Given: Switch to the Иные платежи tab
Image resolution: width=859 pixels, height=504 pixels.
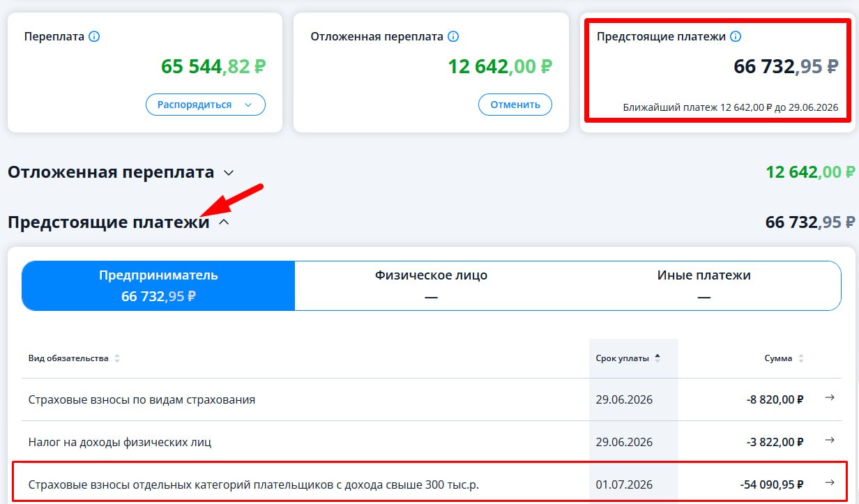Looking at the screenshot, I should [x=704, y=286].
